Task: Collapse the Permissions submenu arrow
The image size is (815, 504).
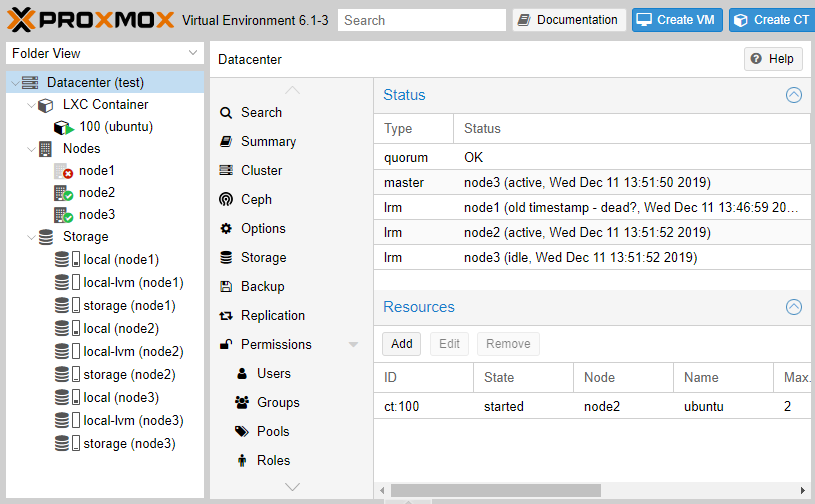Action: [x=353, y=345]
